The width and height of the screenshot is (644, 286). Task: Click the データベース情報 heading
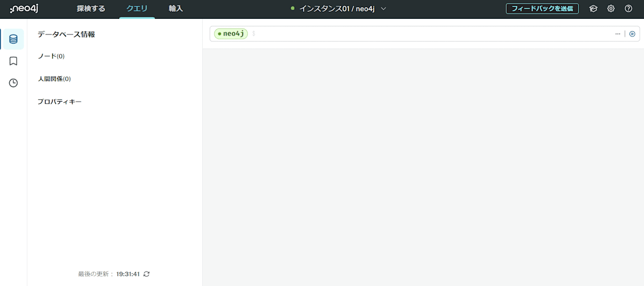pyautogui.click(x=66, y=34)
